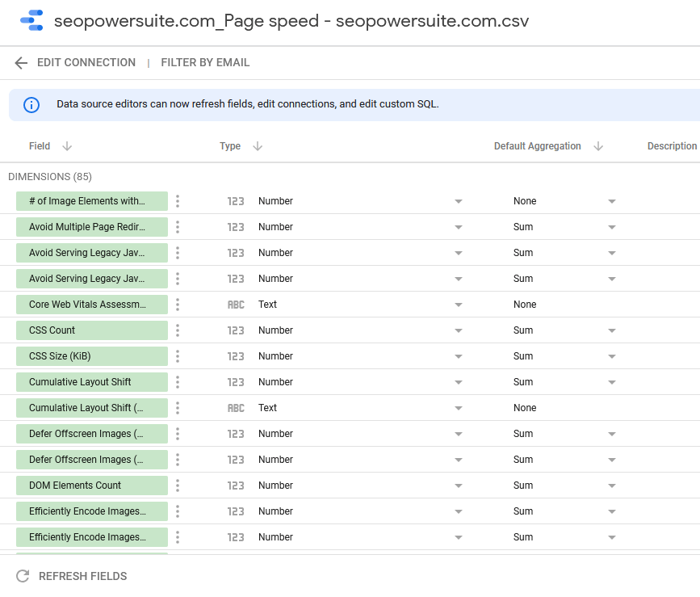
Task: Click the data source title to rename it
Action: pyautogui.click(x=291, y=21)
